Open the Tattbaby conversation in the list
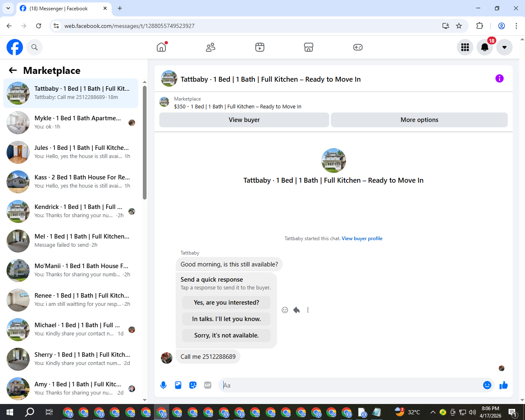 (71, 93)
